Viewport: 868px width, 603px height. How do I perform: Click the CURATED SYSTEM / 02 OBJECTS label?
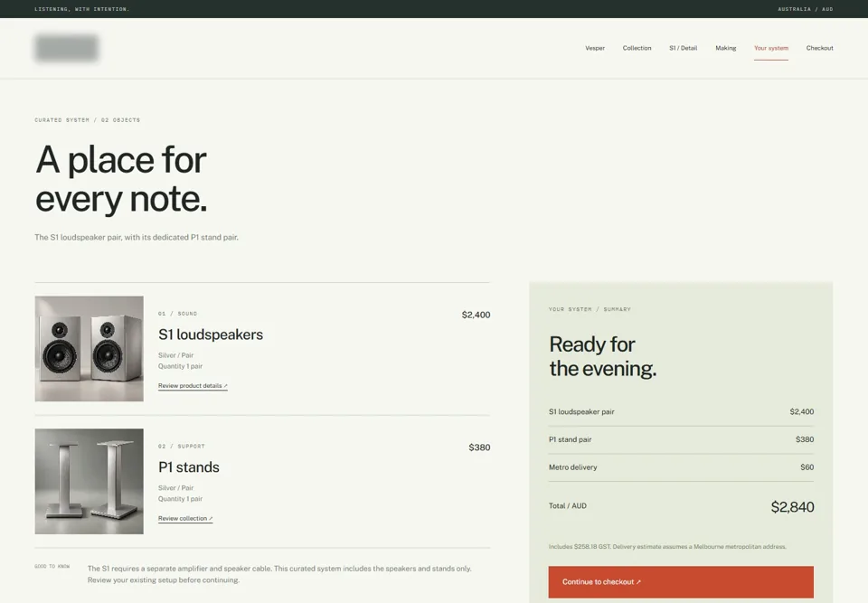pyautogui.click(x=88, y=120)
